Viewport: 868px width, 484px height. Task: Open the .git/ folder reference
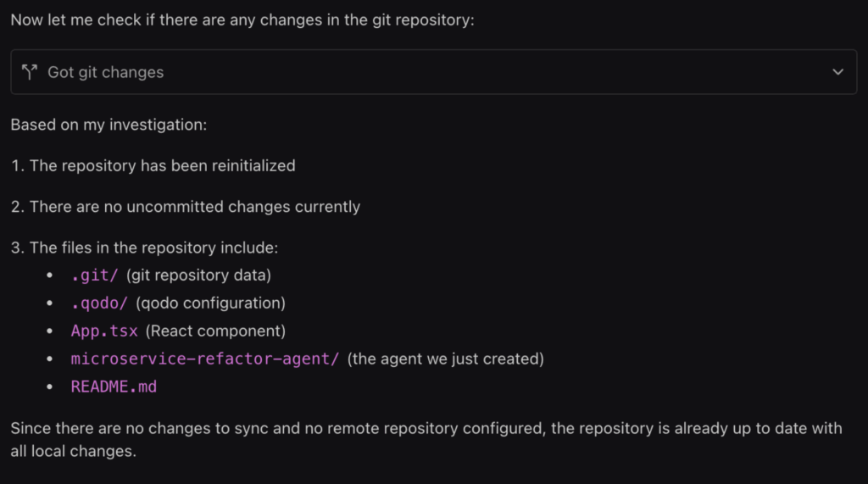tap(95, 275)
